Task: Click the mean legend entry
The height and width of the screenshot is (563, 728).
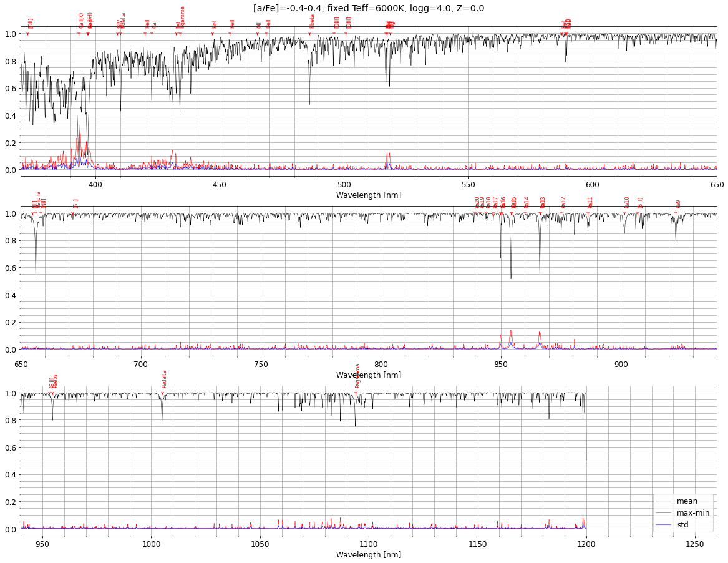Action: coord(687,501)
